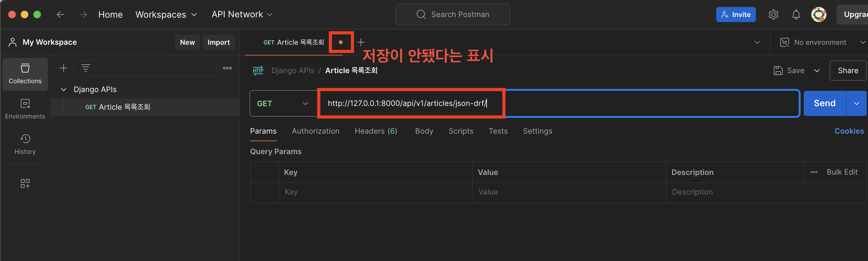Viewport: 868px width, 261px height.
Task: Open collections more options ellipsis
Action: tap(227, 68)
